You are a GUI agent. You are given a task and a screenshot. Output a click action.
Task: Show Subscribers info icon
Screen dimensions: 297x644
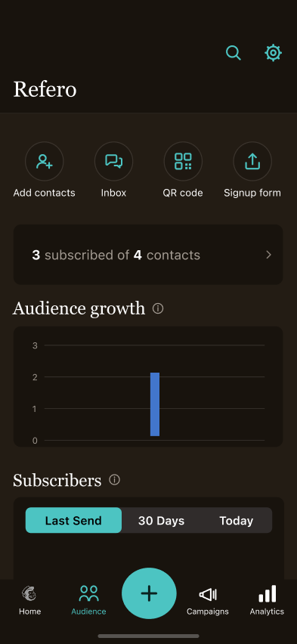pos(114,480)
